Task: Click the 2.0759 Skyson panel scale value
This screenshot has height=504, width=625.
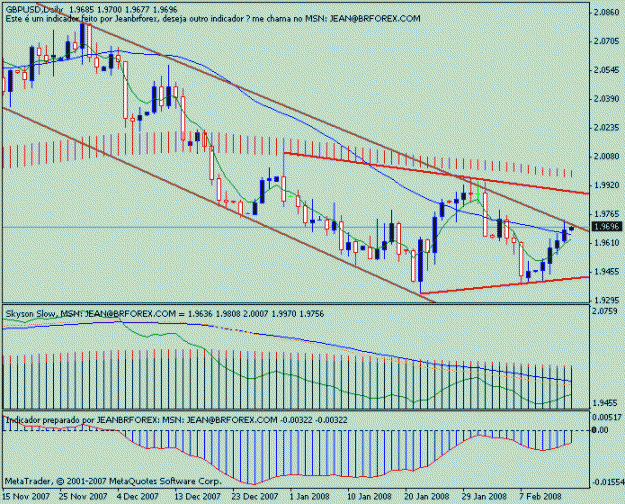Action: pyautogui.click(x=605, y=311)
